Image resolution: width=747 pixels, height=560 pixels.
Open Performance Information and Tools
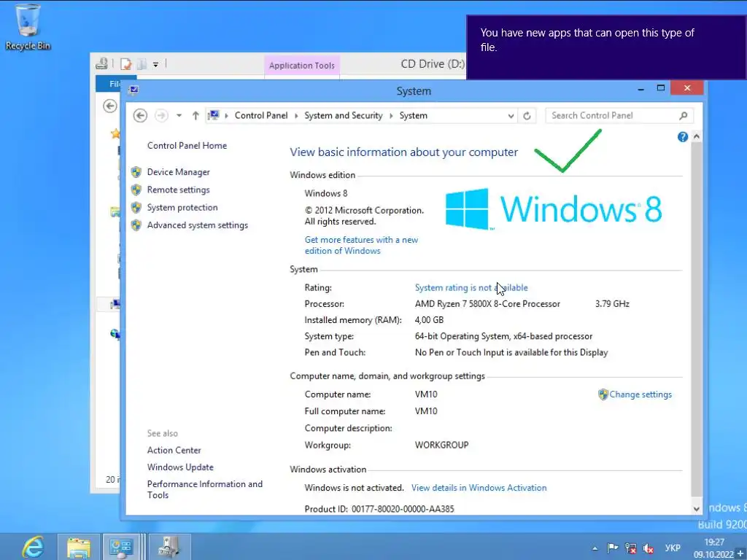[x=204, y=489]
